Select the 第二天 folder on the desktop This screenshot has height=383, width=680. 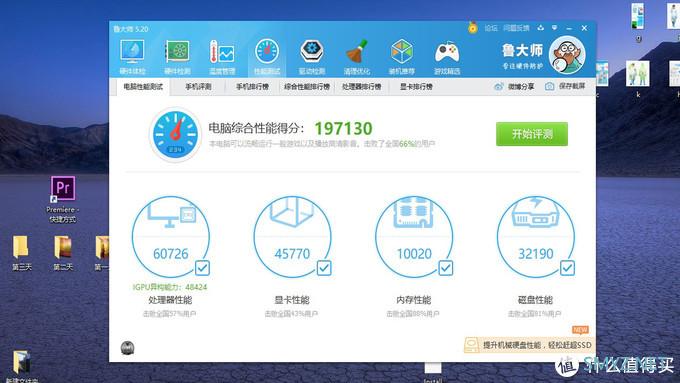point(63,253)
